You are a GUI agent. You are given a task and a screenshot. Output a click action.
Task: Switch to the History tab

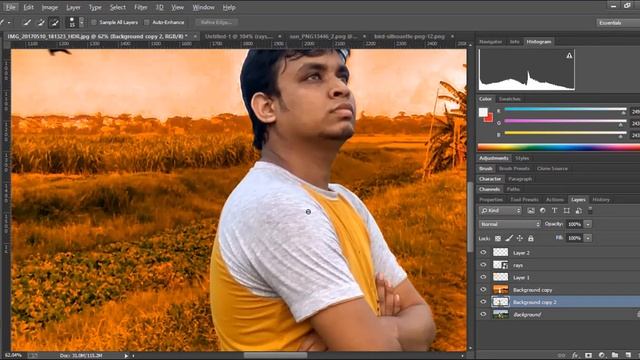601,200
